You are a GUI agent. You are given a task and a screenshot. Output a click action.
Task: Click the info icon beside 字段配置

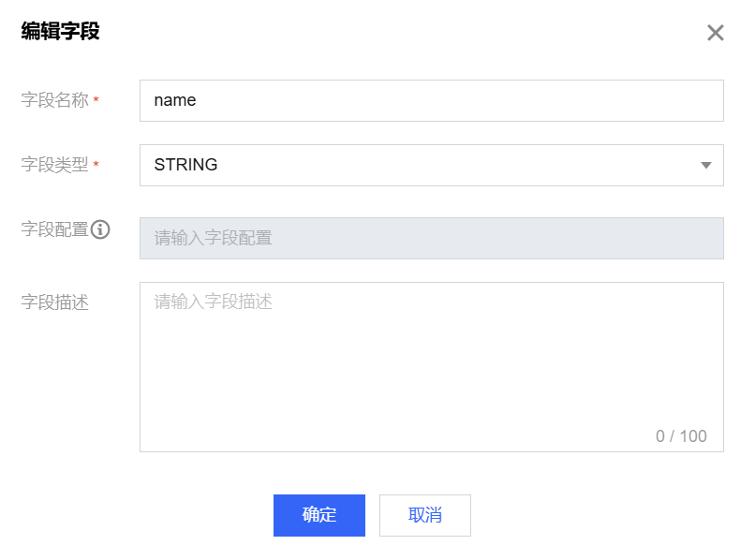(100, 229)
